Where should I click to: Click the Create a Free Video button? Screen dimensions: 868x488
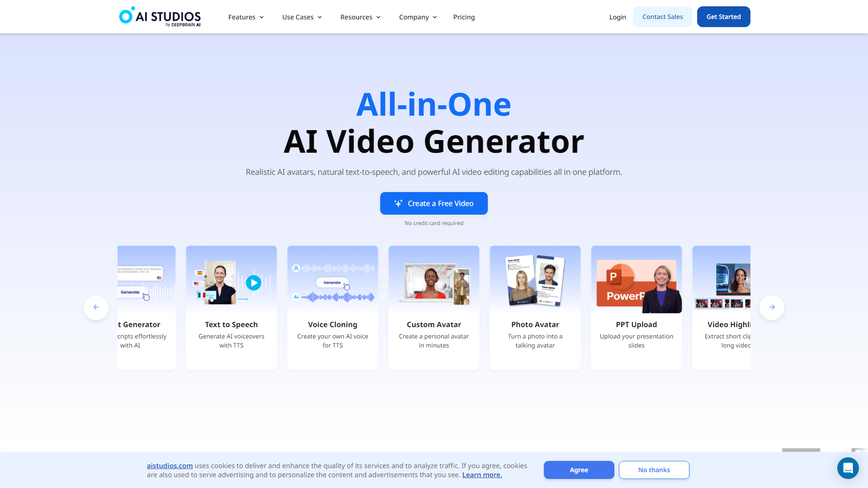(434, 203)
